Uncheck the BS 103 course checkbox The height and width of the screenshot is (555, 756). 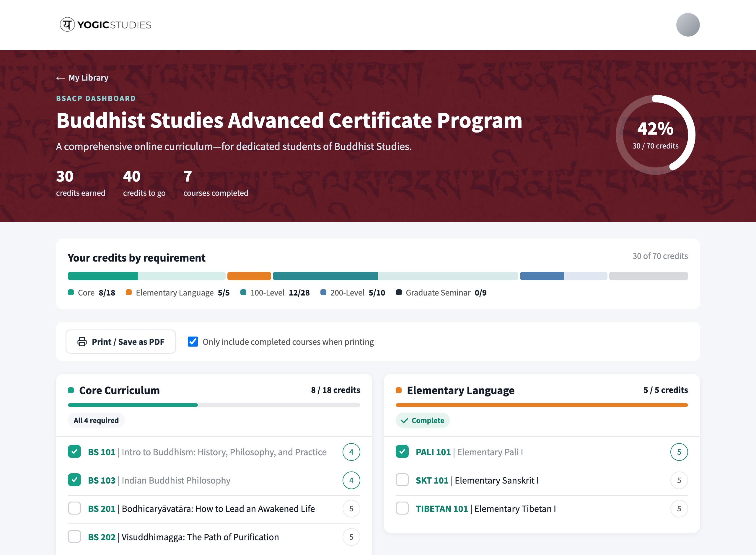click(74, 480)
